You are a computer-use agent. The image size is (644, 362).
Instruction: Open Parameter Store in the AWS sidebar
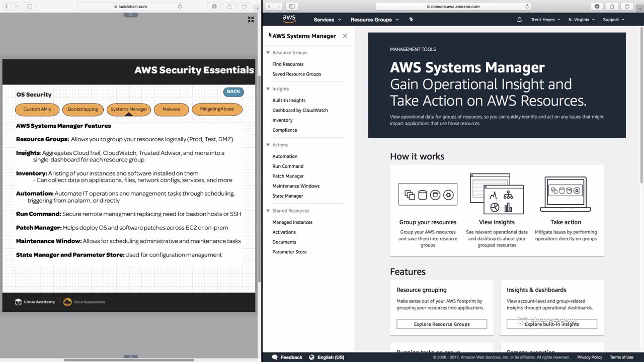click(x=289, y=252)
